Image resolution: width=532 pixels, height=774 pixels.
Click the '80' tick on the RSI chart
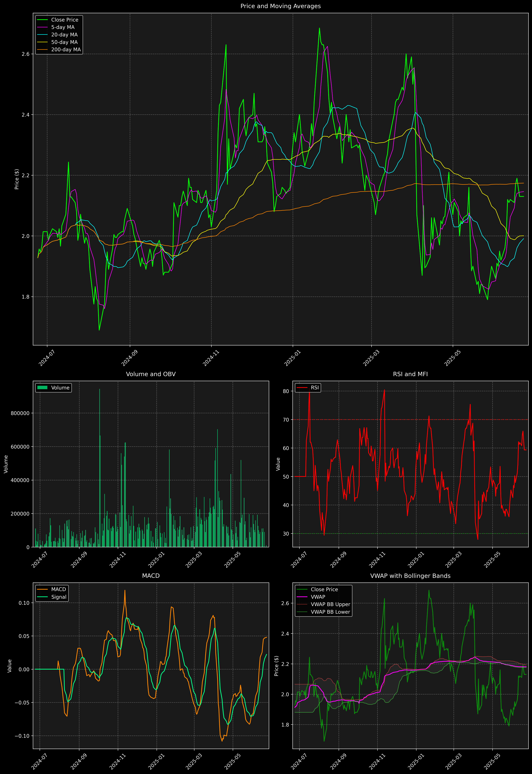286,391
